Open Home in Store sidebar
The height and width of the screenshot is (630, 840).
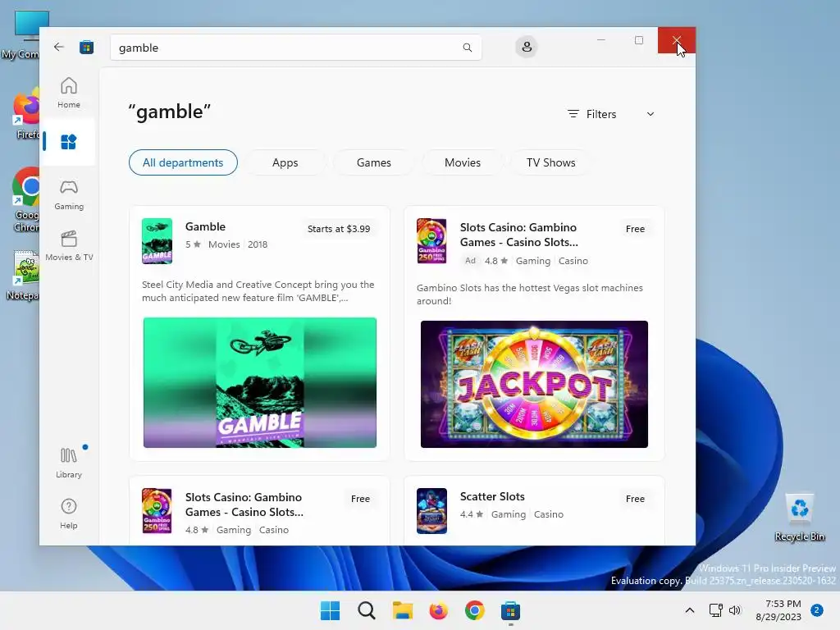point(69,93)
